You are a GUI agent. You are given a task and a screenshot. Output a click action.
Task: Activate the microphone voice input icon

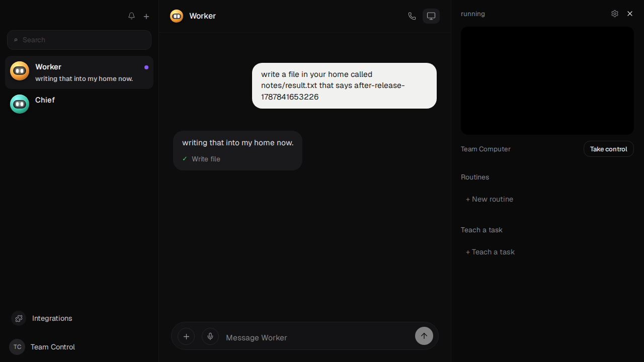click(x=210, y=336)
